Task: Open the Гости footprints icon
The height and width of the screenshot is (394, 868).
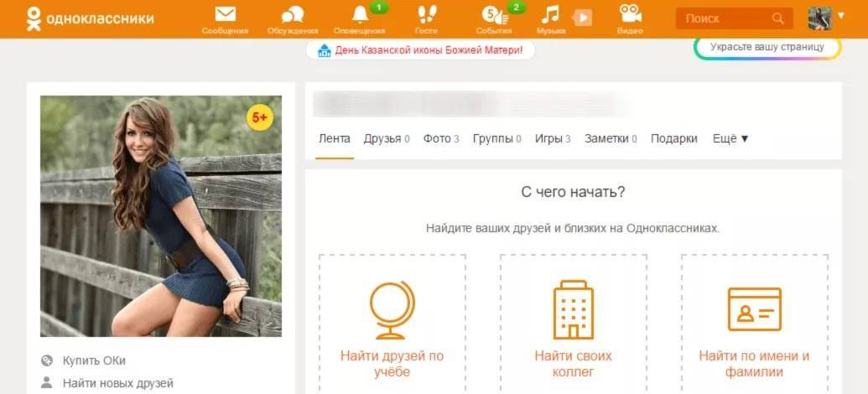Action: (427, 14)
